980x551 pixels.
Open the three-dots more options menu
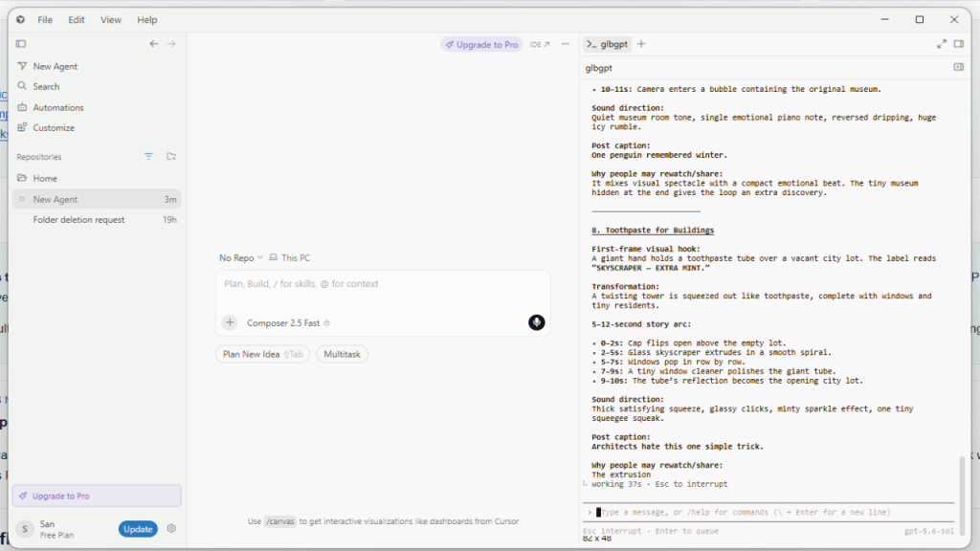(x=565, y=44)
